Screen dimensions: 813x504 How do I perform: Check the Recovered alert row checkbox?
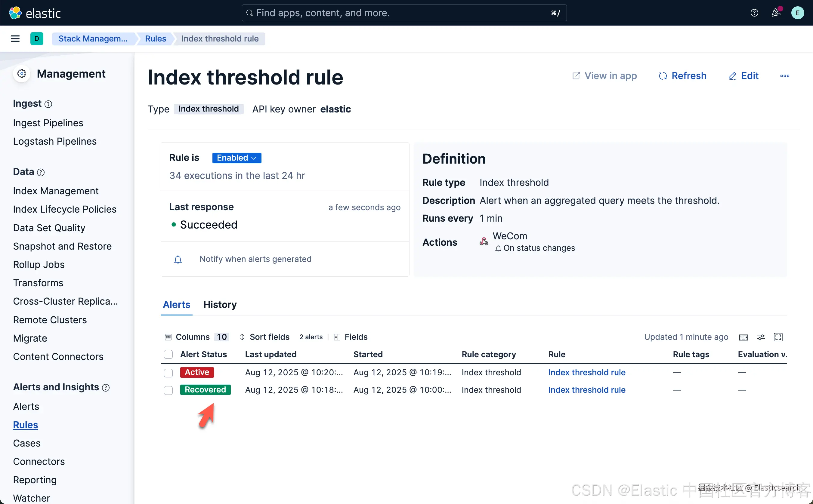tap(168, 390)
